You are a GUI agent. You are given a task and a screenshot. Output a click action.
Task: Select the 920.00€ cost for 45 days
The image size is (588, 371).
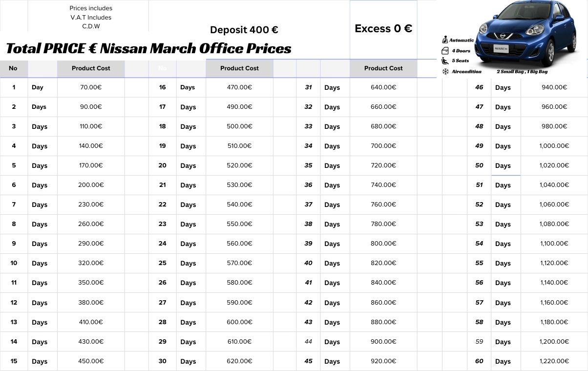click(x=383, y=361)
